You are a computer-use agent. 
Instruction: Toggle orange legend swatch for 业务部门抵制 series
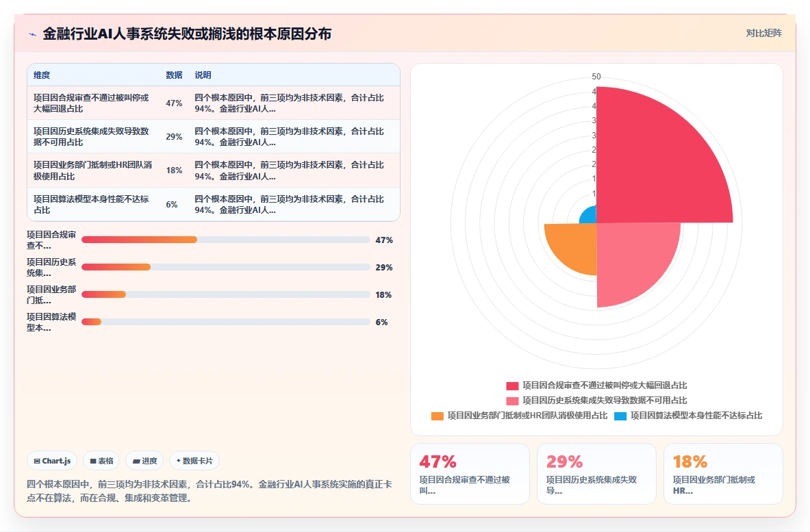point(437,416)
